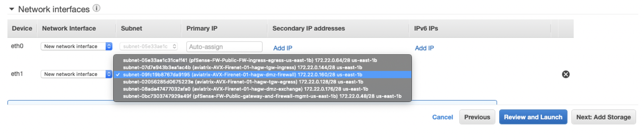This screenshot has width=644, height=139.
Task: Pick the aviatrix hagw-tgw-egress subnet option
Action: pyautogui.click(x=243, y=82)
